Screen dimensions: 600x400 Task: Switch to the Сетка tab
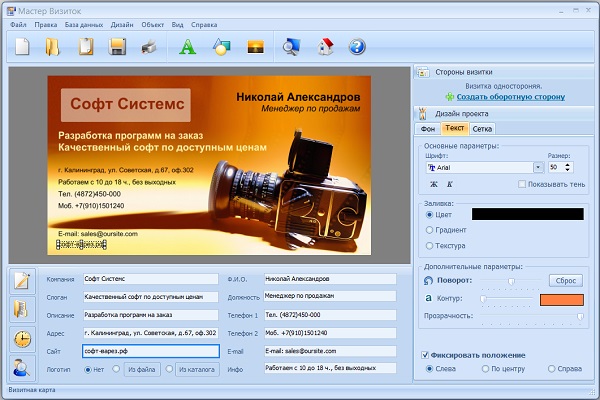[x=482, y=128]
